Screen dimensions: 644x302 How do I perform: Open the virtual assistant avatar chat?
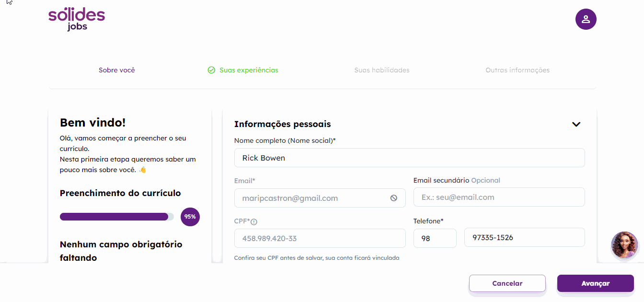click(624, 245)
